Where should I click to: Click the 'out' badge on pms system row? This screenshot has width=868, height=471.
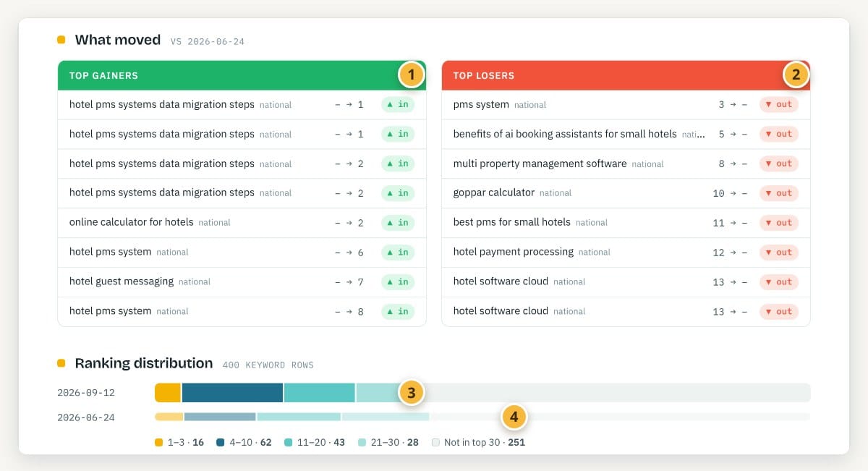coord(779,104)
